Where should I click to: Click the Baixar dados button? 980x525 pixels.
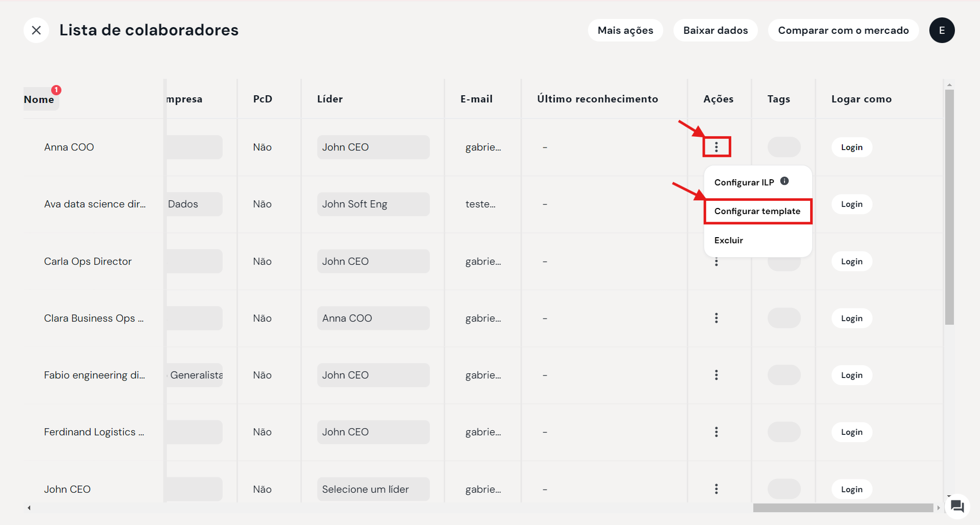(x=715, y=30)
